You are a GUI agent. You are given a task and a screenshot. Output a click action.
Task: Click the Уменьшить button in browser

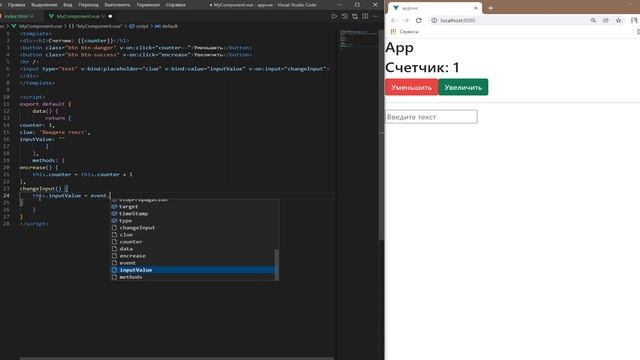(x=411, y=87)
